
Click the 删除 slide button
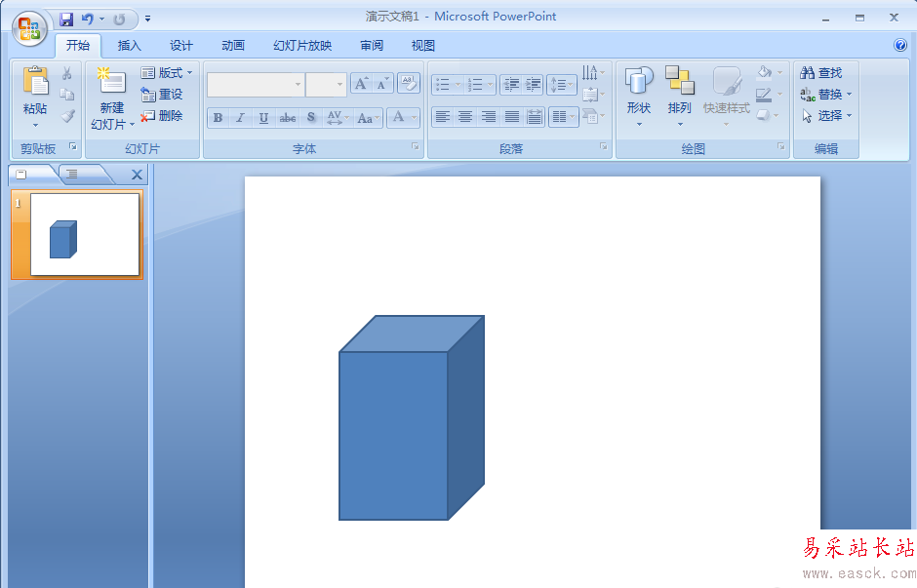(x=162, y=116)
